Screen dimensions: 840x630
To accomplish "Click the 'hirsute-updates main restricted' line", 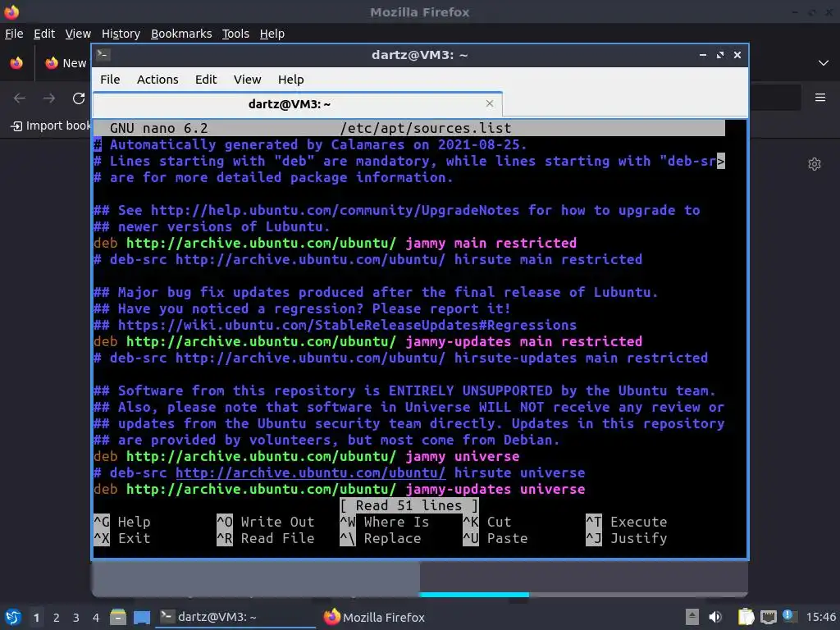I will pyautogui.click(x=400, y=358).
